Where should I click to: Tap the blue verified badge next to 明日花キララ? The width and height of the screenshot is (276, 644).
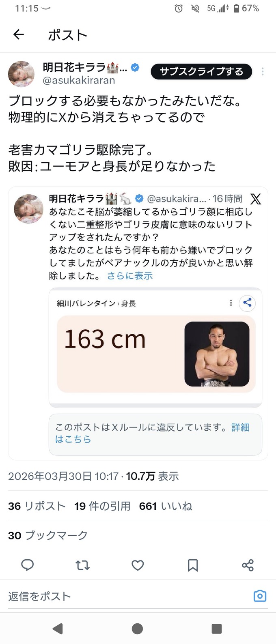pos(134,68)
